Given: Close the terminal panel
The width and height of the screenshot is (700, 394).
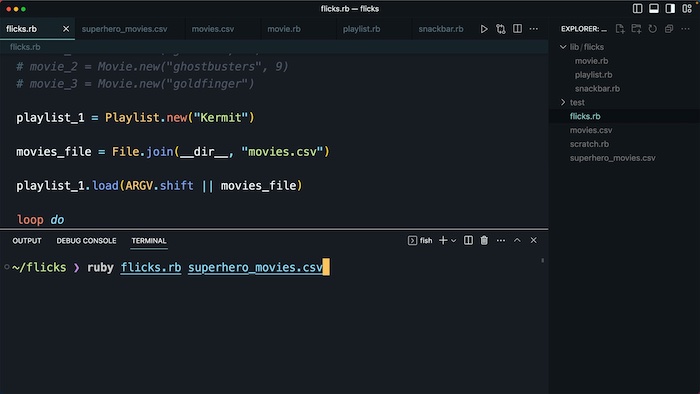Looking at the screenshot, I should tap(533, 240).
